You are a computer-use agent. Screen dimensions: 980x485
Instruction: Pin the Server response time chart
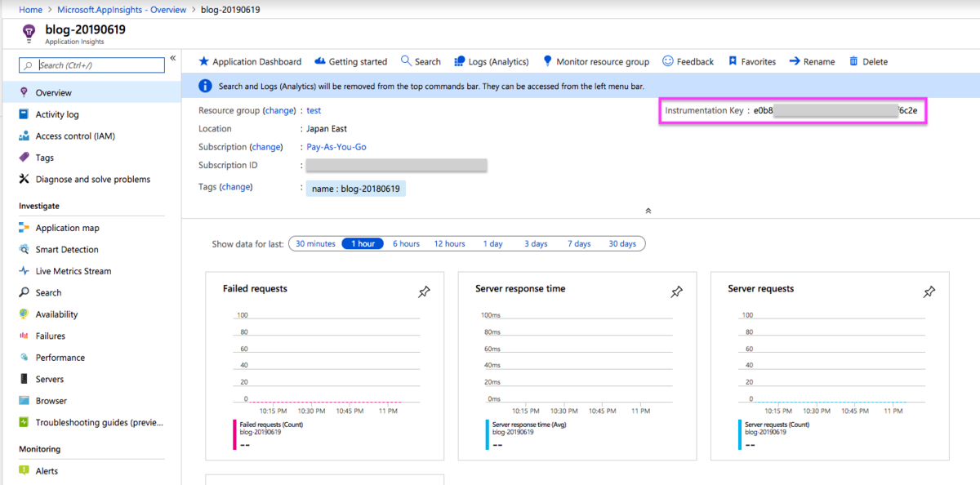pos(676,291)
